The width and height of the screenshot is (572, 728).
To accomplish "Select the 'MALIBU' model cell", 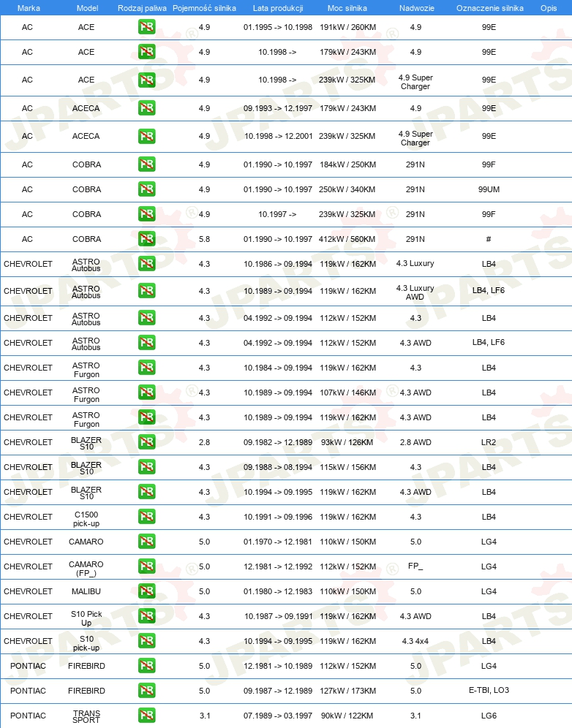I will (x=86, y=591).
